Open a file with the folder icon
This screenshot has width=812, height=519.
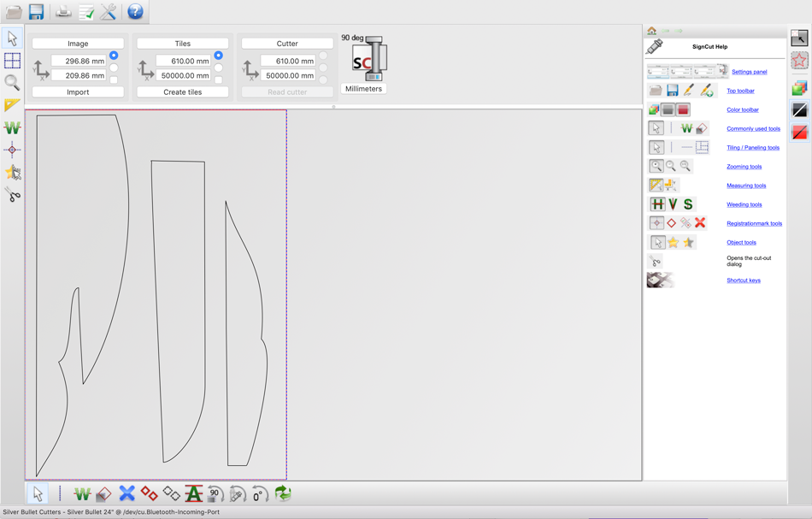tap(14, 11)
